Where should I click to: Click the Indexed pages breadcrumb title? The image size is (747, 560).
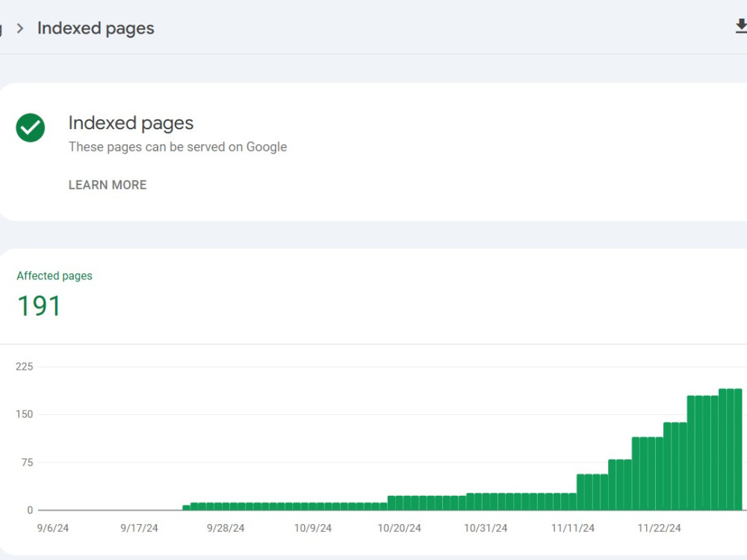coord(96,28)
